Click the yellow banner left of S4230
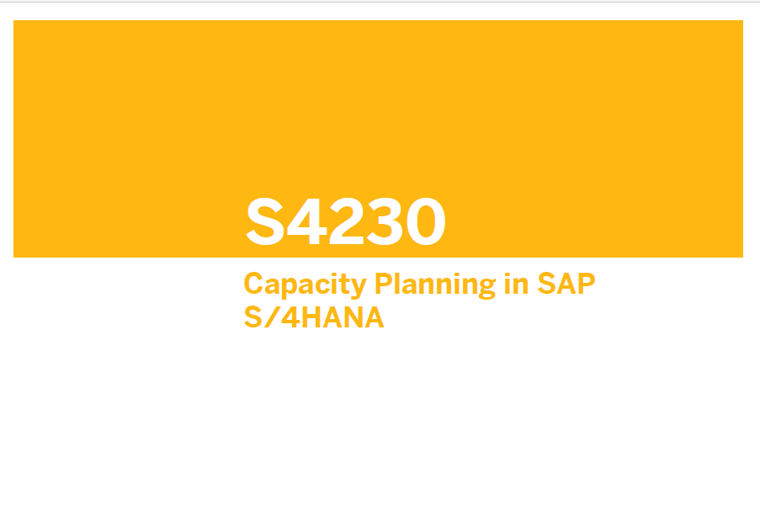The height and width of the screenshot is (532, 760). click(x=126, y=222)
